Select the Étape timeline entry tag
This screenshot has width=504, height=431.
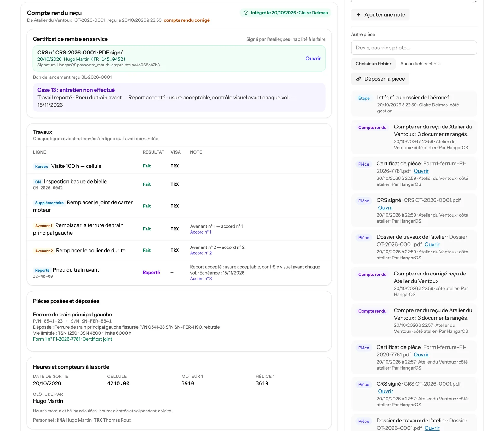point(364,98)
